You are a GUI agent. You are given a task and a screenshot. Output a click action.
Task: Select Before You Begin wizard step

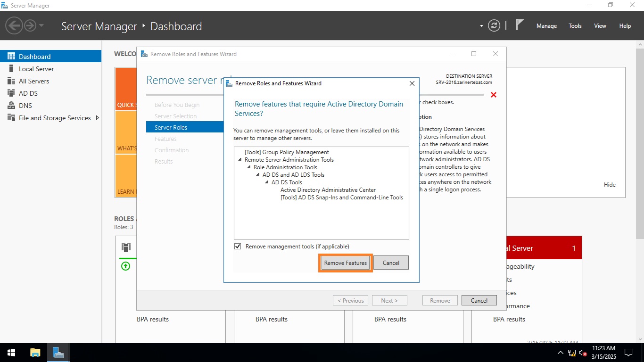[x=177, y=105]
